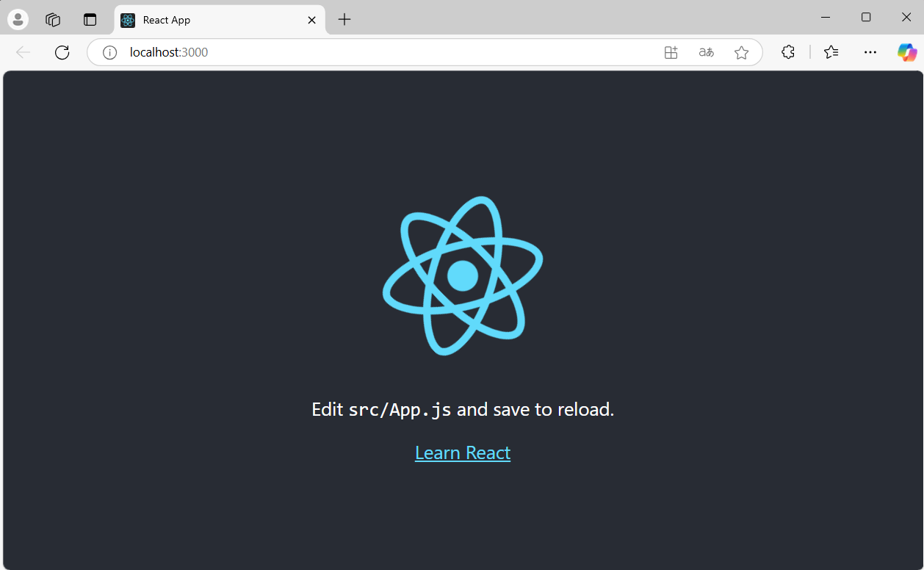
Task: Open the tab actions menu icon
Action: click(x=90, y=20)
